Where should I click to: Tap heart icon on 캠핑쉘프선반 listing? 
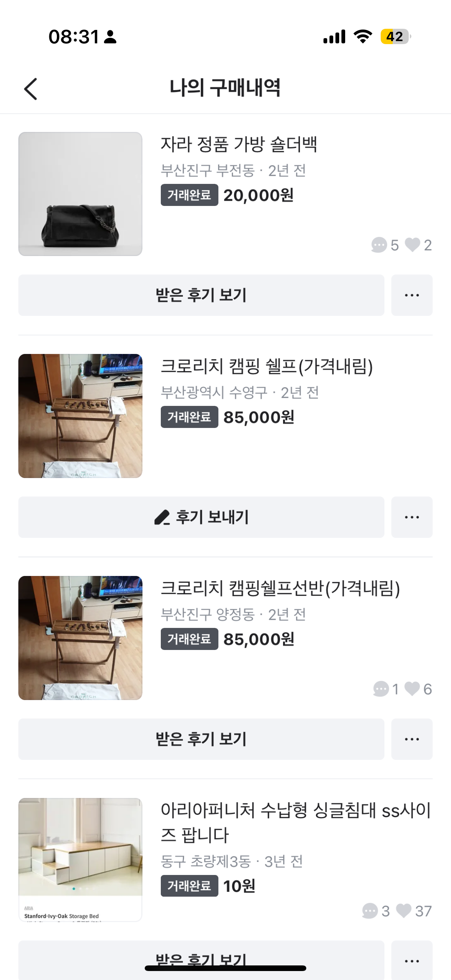(x=412, y=689)
